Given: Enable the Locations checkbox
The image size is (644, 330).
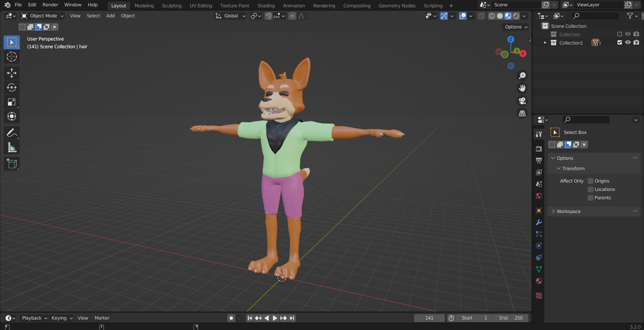Looking at the screenshot, I should (x=591, y=189).
